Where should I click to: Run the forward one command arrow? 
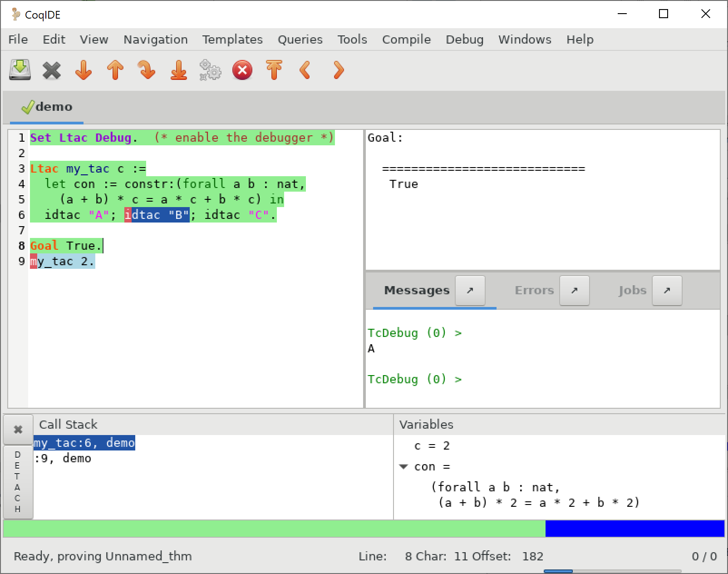(x=83, y=70)
